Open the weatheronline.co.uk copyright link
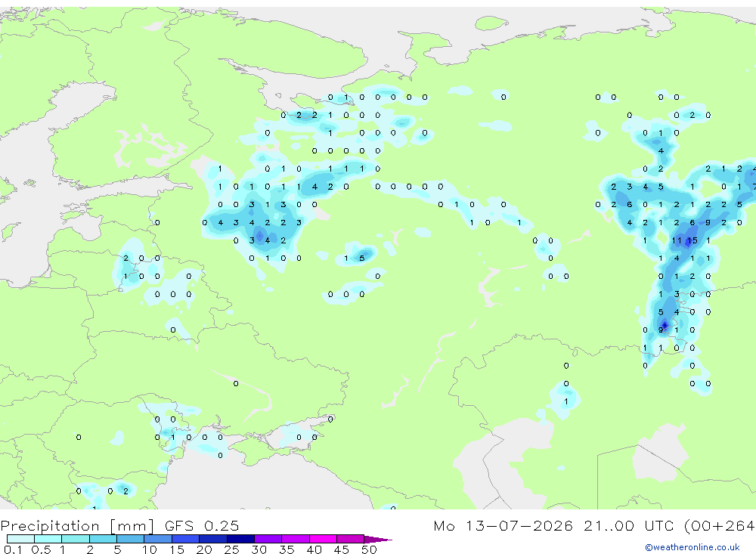The width and height of the screenshot is (756, 554). point(692,547)
